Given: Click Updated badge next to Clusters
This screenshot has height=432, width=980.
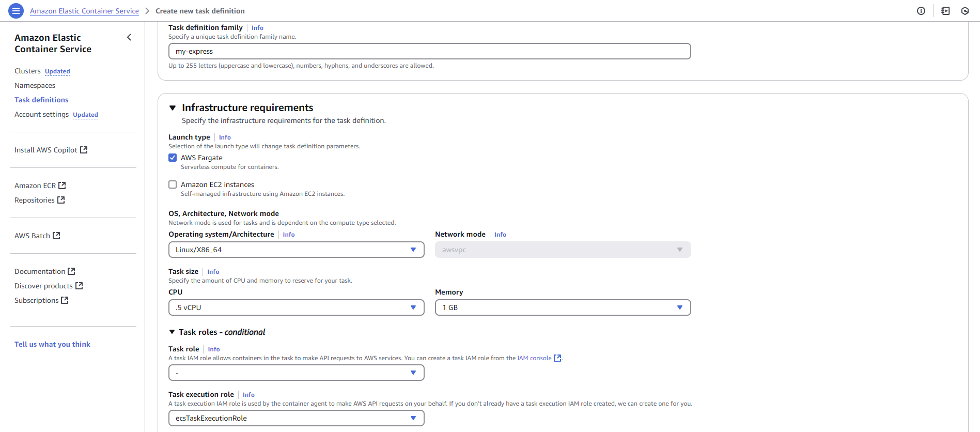Looking at the screenshot, I should pyautogui.click(x=57, y=71).
